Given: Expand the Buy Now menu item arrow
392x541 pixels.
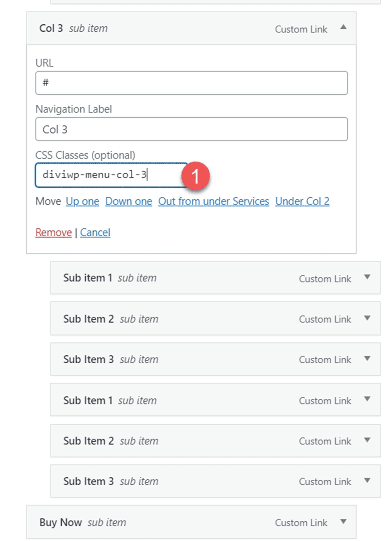Looking at the screenshot, I should tap(343, 521).
